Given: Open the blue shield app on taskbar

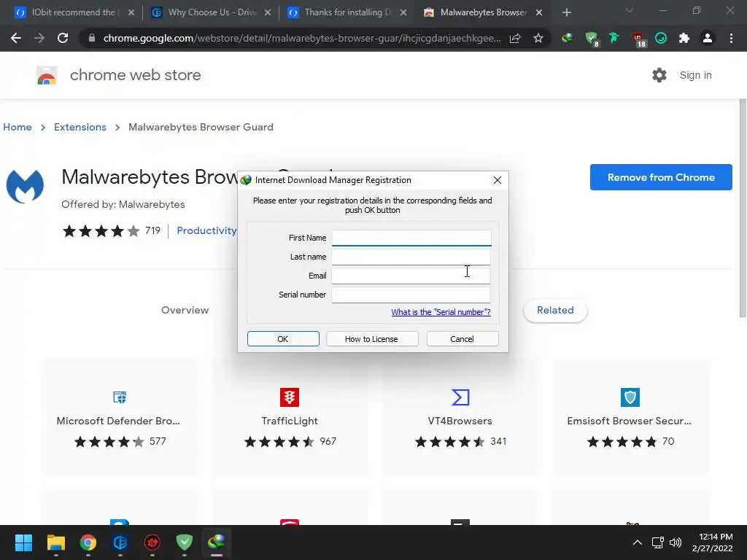Looking at the screenshot, I should [x=120, y=542].
